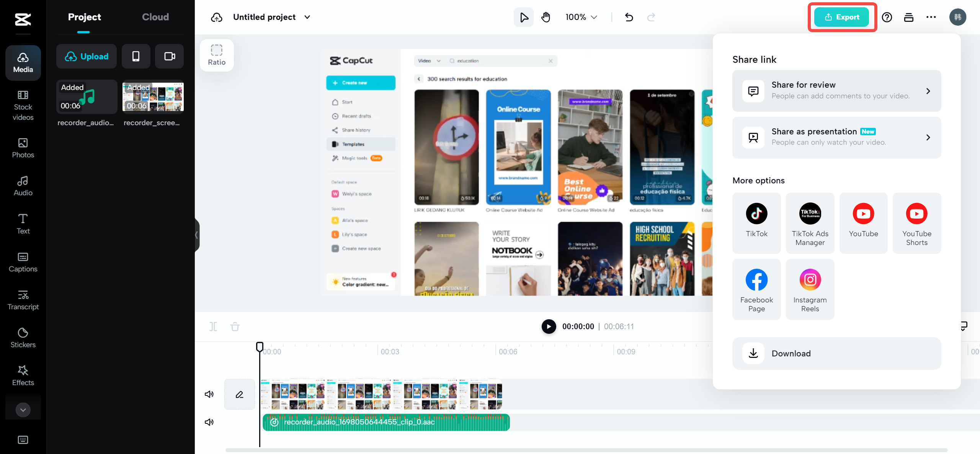Open the Media panel

click(x=23, y=63)
